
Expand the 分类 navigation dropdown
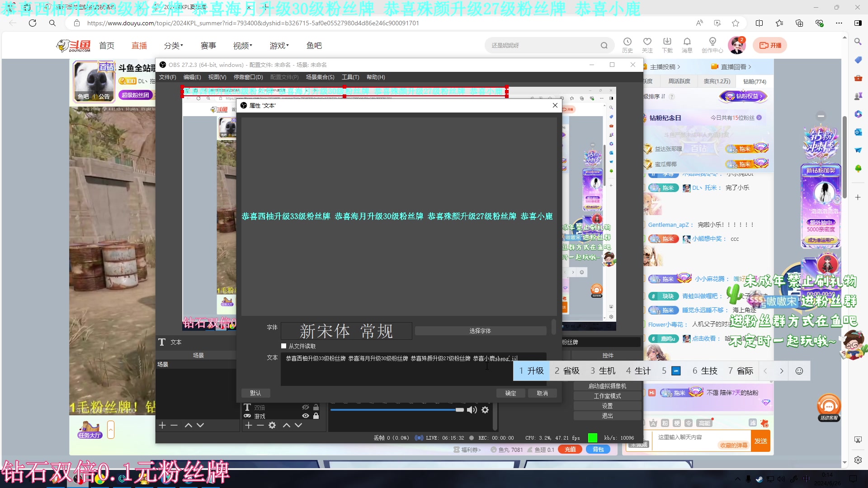[x=174, y=46]
